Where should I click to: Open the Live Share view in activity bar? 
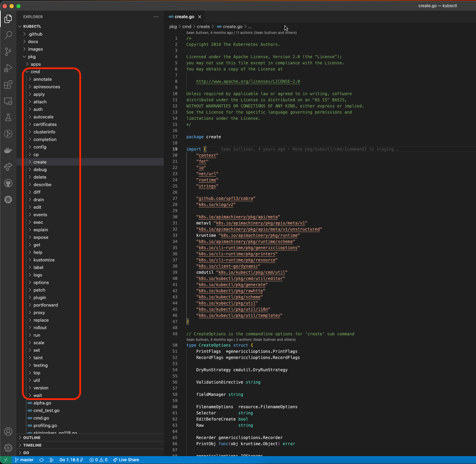pos(8,167)
